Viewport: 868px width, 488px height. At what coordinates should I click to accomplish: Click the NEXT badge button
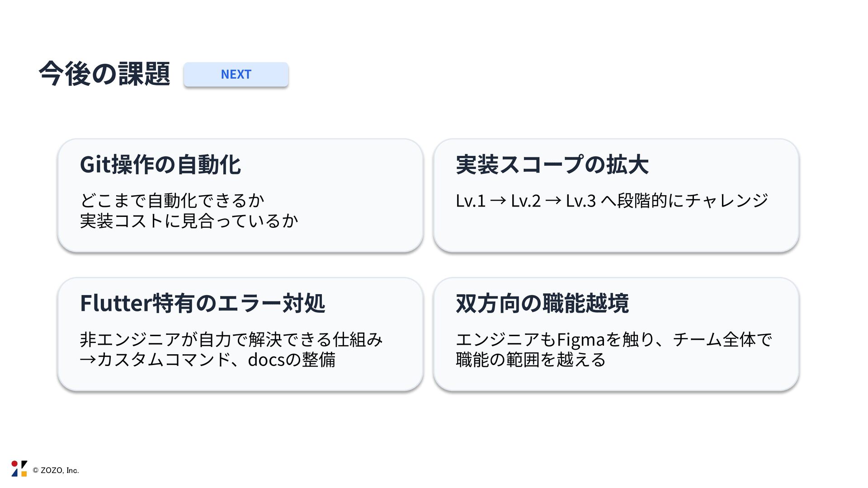[x=236, y=75]
